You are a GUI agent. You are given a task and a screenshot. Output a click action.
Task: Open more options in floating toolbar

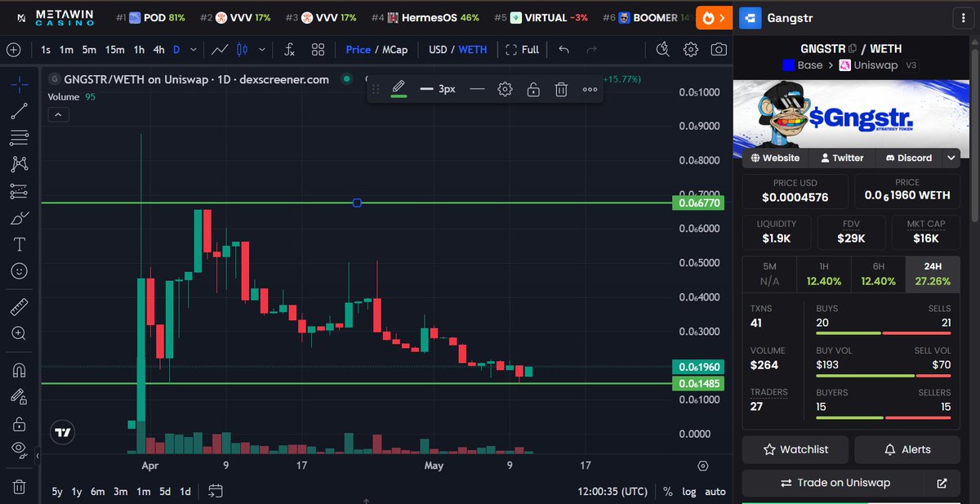590,88
